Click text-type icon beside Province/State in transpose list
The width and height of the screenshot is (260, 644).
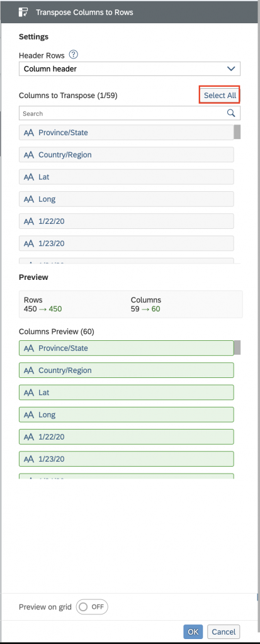(x=28, y=133)
